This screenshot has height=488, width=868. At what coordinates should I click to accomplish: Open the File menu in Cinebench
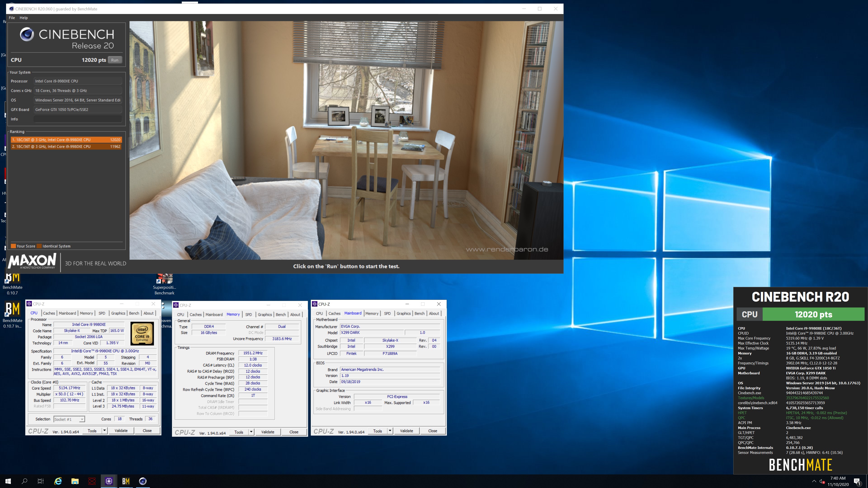point(12,18)
